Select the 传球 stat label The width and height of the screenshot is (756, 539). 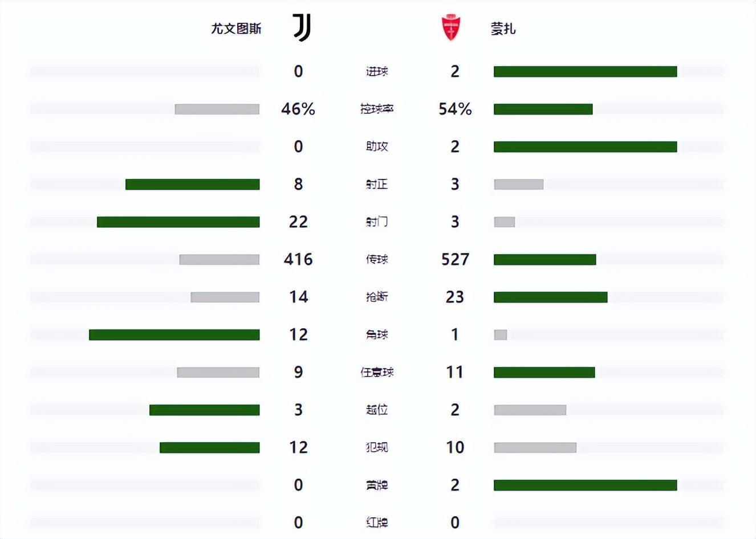tap(377, 259)
